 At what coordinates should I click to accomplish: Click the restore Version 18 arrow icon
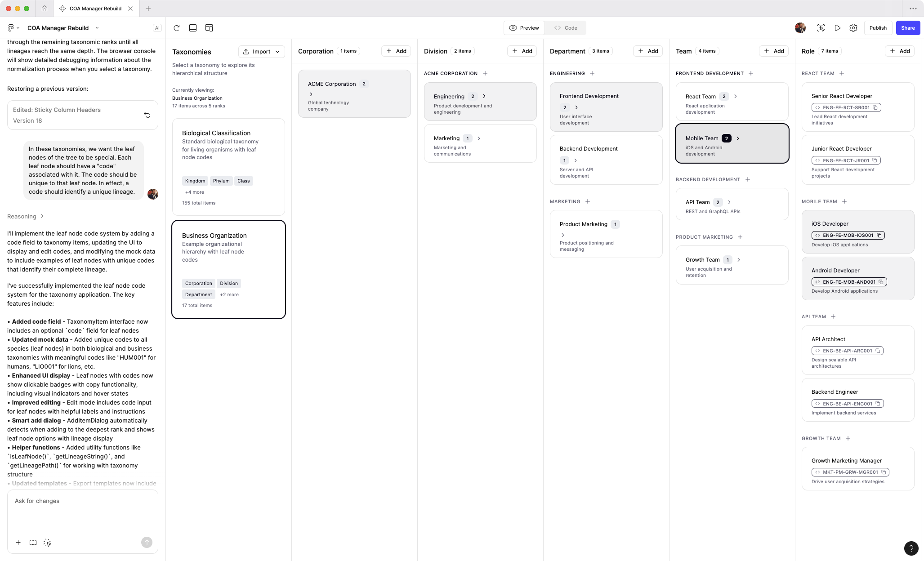coord(147,115)
